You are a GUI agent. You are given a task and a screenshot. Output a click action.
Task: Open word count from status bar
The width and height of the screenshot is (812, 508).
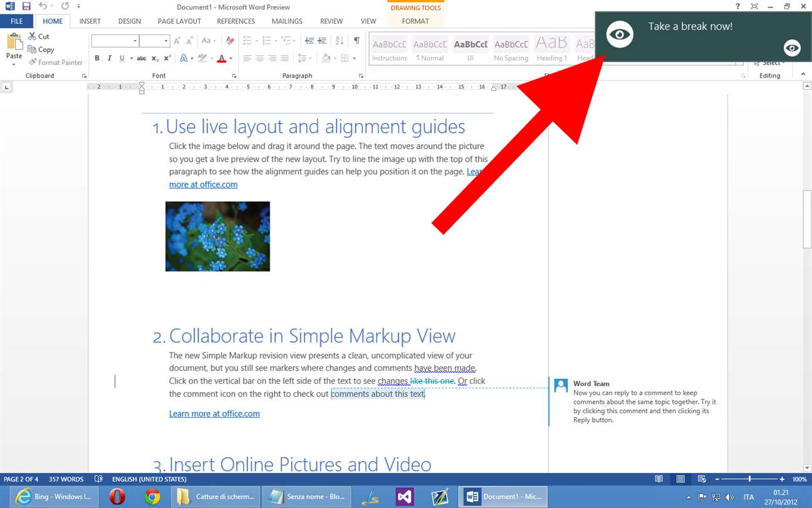click(66, 479)
